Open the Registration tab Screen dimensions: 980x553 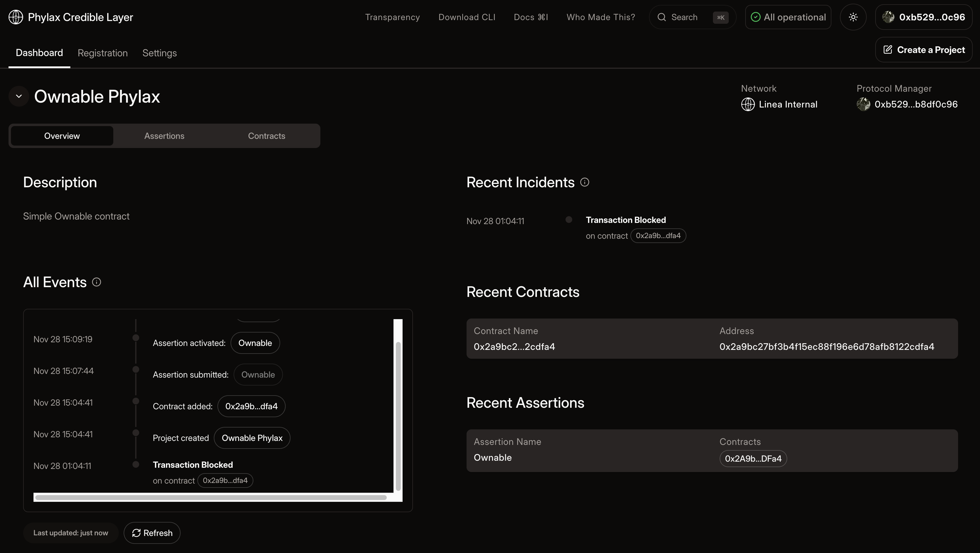click(102, 53)
